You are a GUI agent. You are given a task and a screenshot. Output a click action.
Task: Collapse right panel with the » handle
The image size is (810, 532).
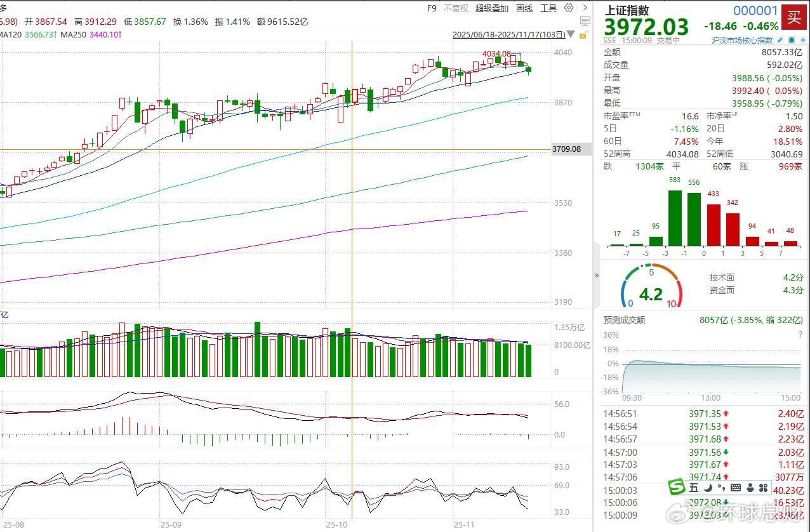[596, 276]
